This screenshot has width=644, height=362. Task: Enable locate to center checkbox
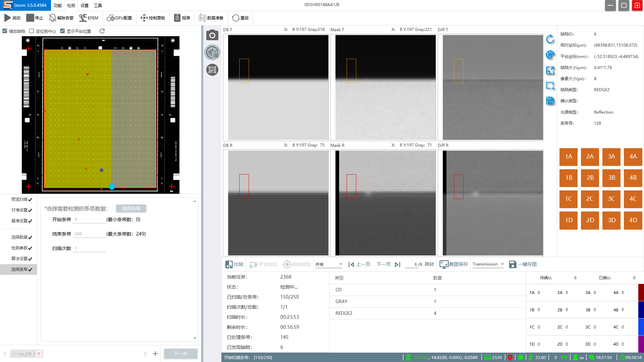tap(32, 31)
